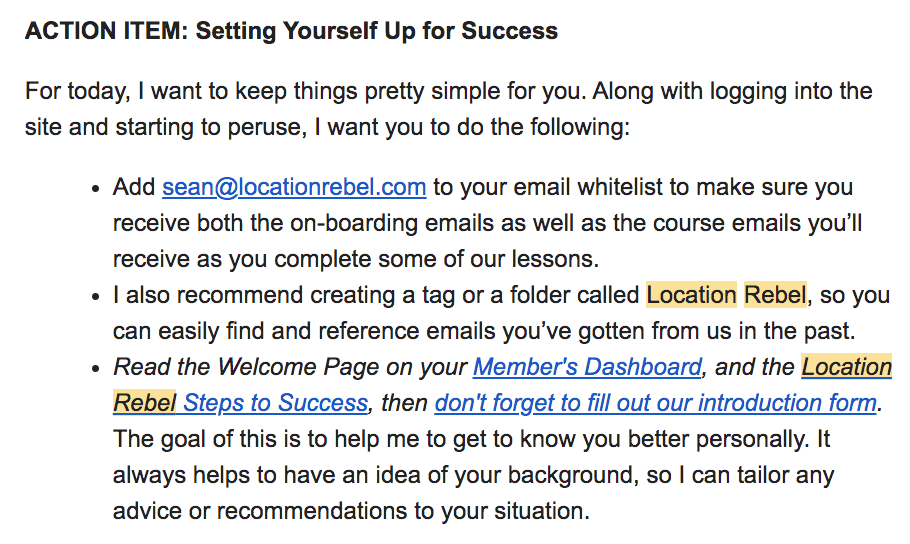Click 'Setting Yourself Up for Success' heading text
Screen dimensions: 910x544
376,31
